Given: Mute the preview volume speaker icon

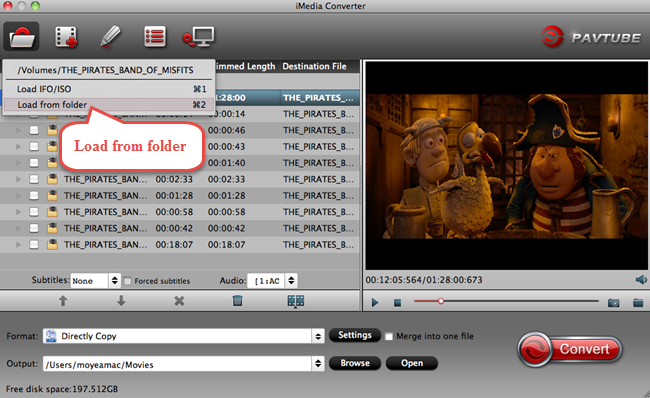Looking at the screenshot, I should [x=641, y=280].
